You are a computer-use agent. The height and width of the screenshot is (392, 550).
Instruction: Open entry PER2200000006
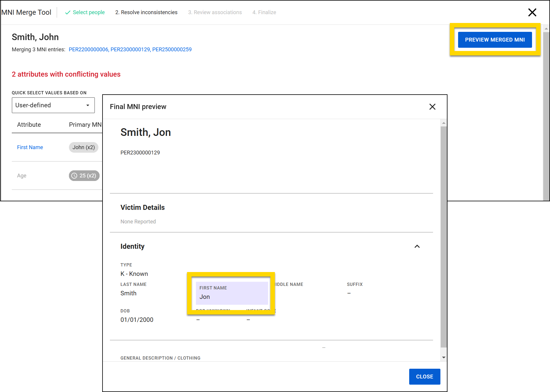click(x=88, y=49)
